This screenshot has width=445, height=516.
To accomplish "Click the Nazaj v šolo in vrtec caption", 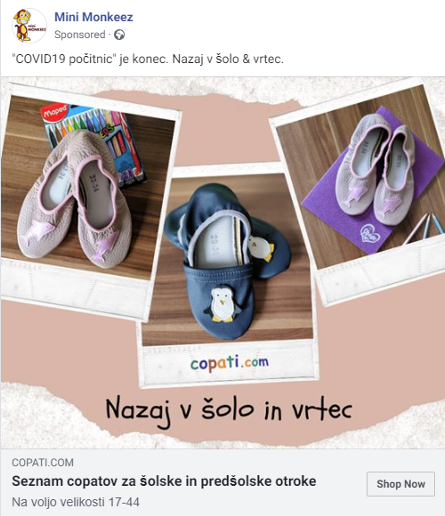I will 229,410.
